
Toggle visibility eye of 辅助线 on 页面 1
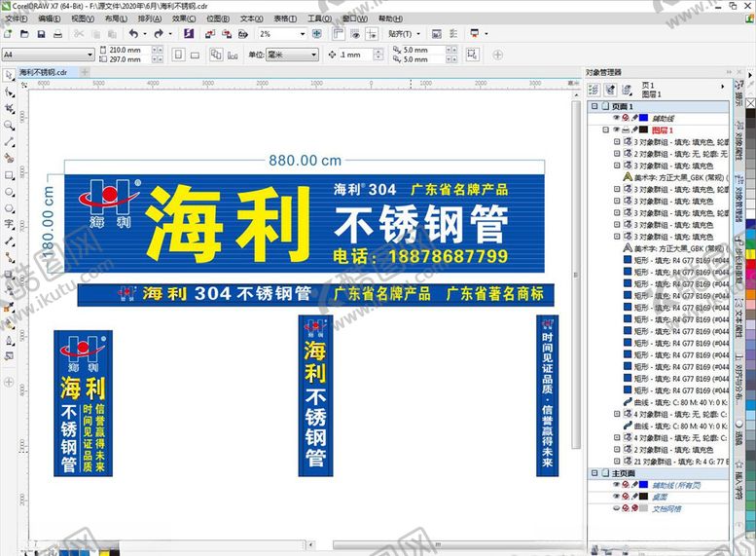pyautogui.click(x=616, y=117)
